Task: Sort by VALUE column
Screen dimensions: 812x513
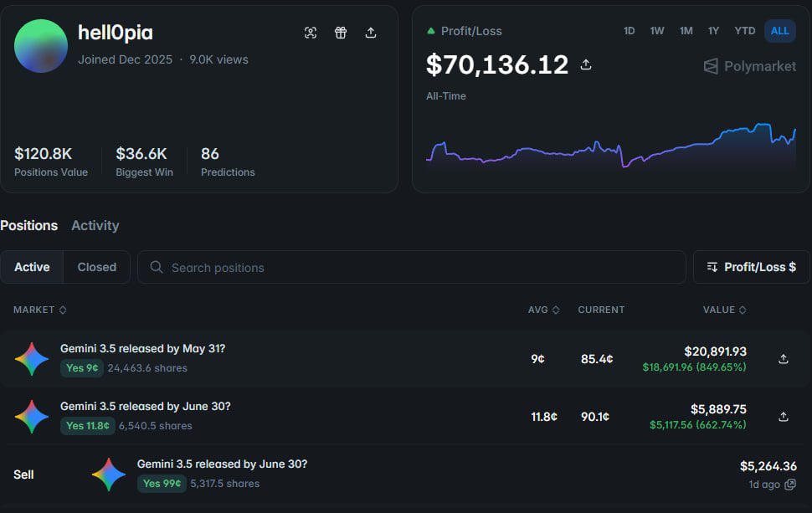Action: [x=724, y=310]
